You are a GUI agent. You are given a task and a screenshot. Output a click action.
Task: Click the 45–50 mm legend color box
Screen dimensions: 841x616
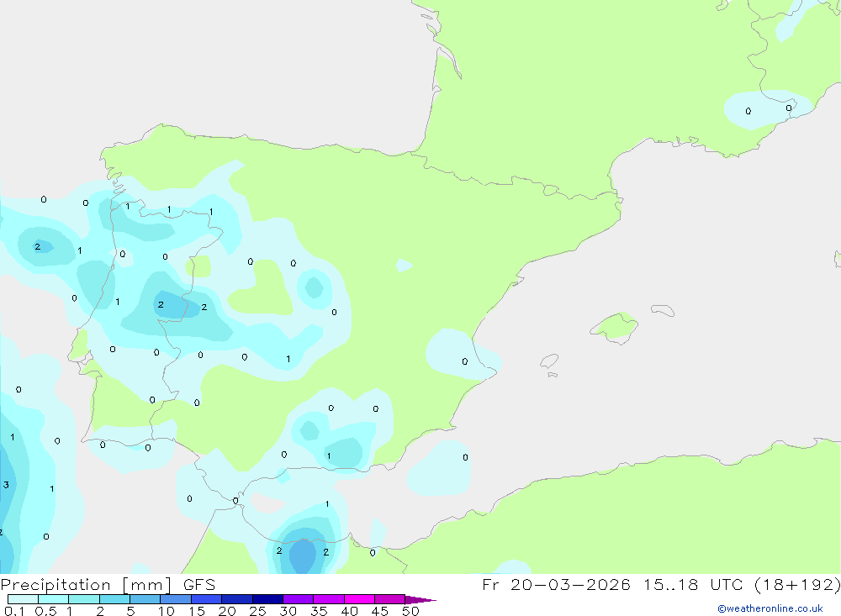389,599
